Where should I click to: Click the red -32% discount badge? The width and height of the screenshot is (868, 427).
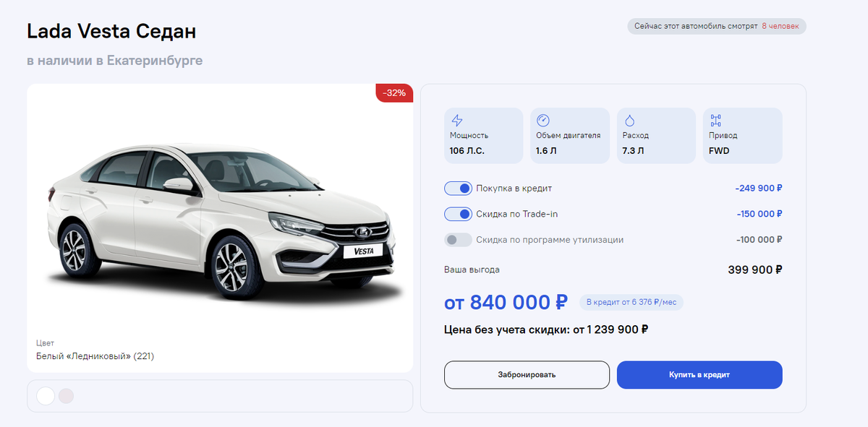pyautogui.click(x=394, y=92)
